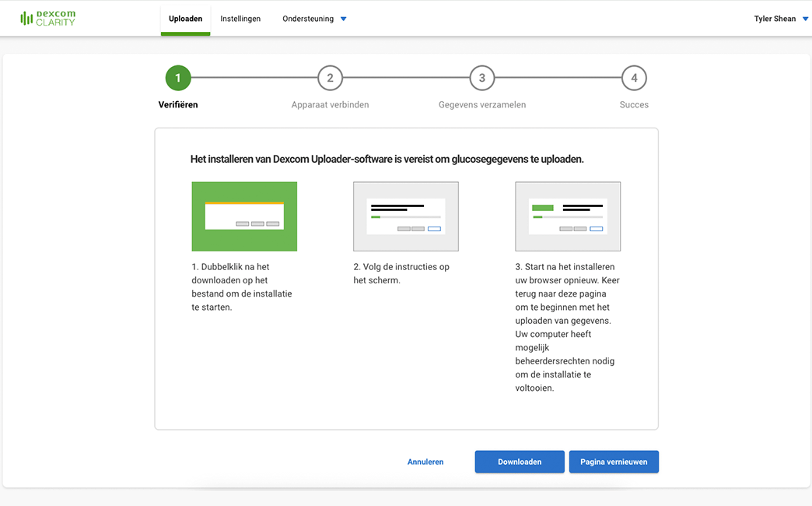This screenshot has width=812, height=506.
Task: Expand the red caret next to the username
Action: point(804,18)
